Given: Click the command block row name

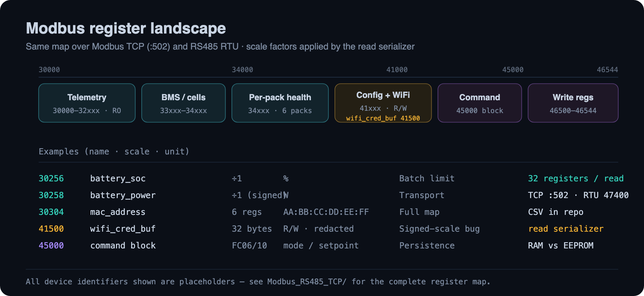Looking at the screenshot, I should pos(123,246).
